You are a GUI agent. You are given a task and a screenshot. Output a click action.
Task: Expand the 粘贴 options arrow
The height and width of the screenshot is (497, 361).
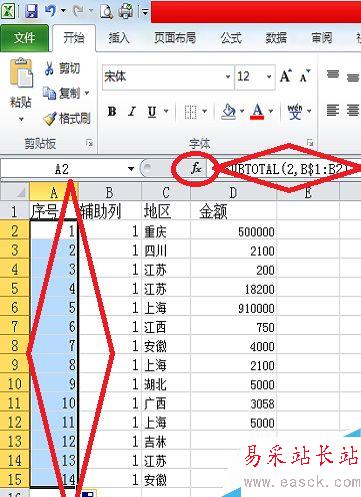[21, 119]
